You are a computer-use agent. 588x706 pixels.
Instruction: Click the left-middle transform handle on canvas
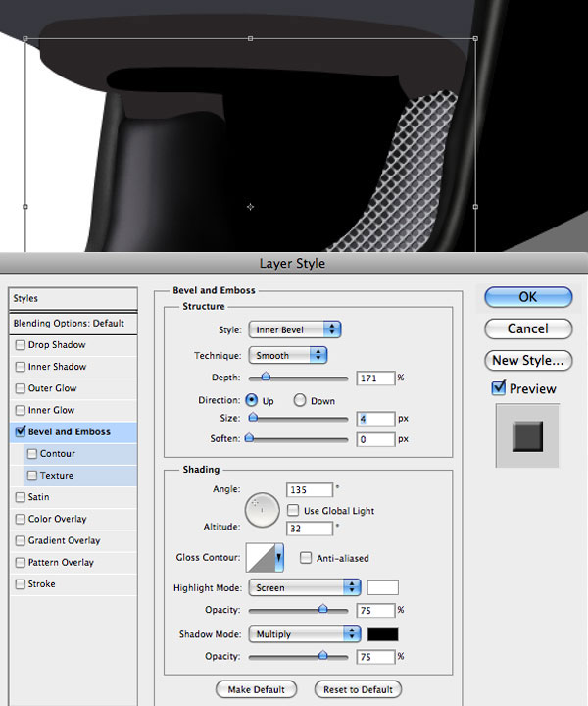pyautogui.click(x=25, y=207)
